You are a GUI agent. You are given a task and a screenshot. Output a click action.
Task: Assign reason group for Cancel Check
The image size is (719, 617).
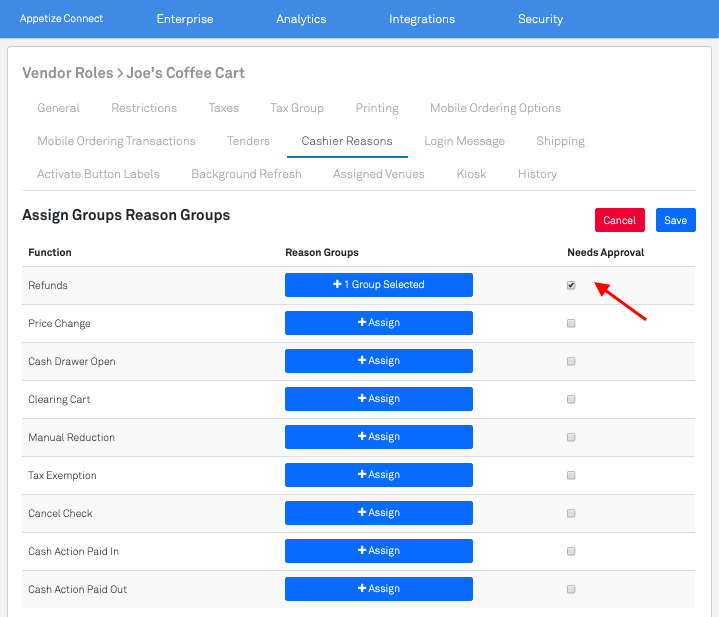point(378,513)
